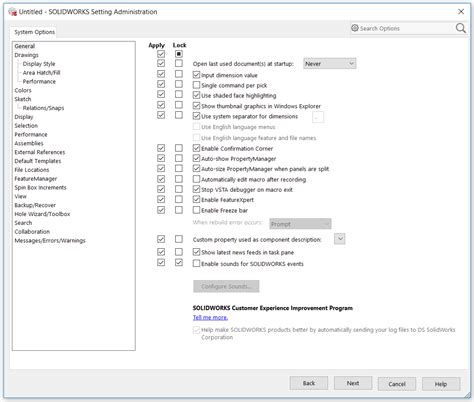
Task: Open custom property component description dropdown
Action: point(340,239)
